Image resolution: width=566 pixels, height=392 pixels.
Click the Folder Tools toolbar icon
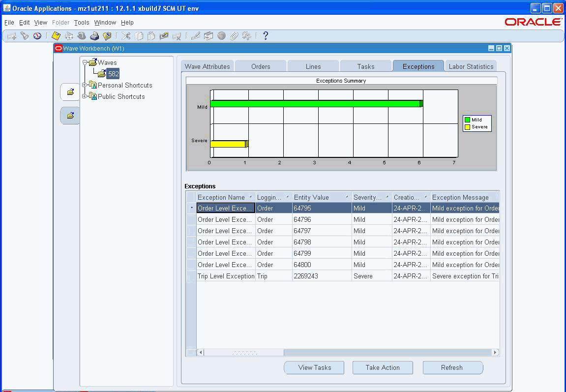click(x=247, y=36)
